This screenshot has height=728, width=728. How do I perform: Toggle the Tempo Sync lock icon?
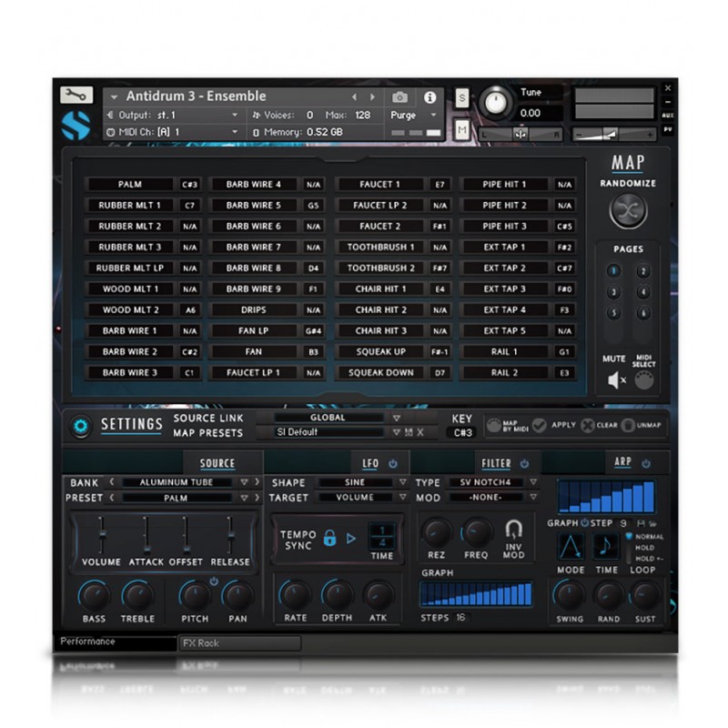point(329,539)
